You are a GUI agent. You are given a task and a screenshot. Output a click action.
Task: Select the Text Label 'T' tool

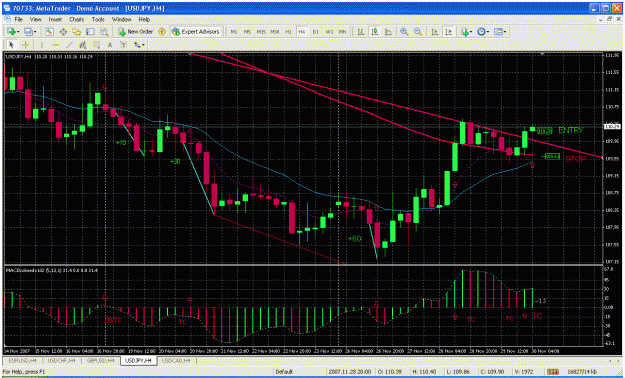123,45
